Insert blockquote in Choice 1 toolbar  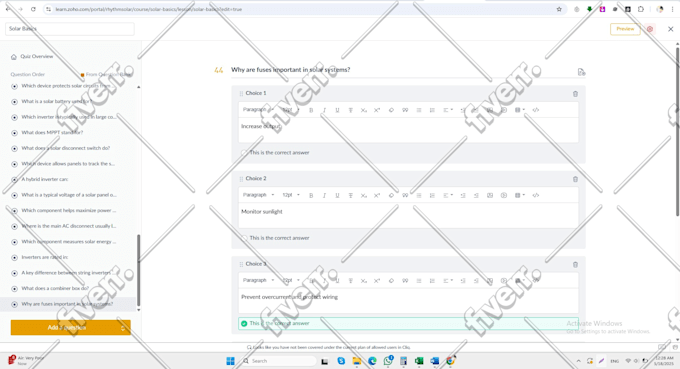[x=405, y=110]
